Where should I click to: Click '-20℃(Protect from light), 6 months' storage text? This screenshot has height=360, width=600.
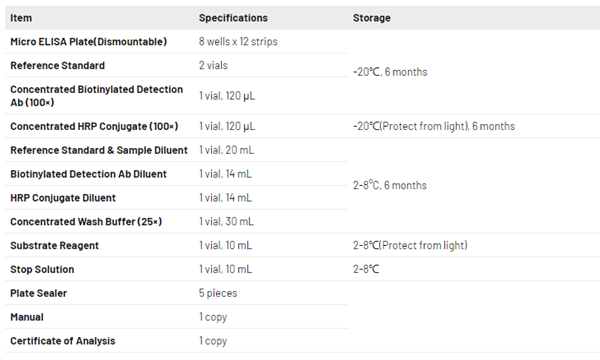pos(434,126)
